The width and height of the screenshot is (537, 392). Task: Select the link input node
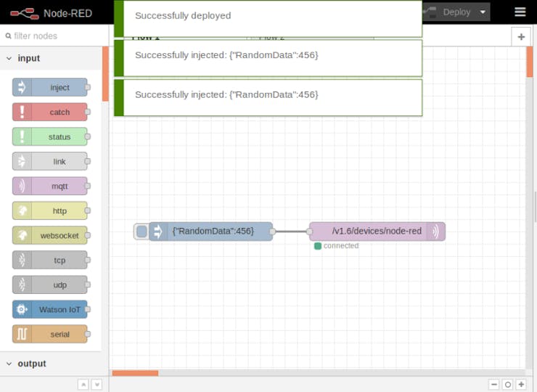[x=50, y=161]
